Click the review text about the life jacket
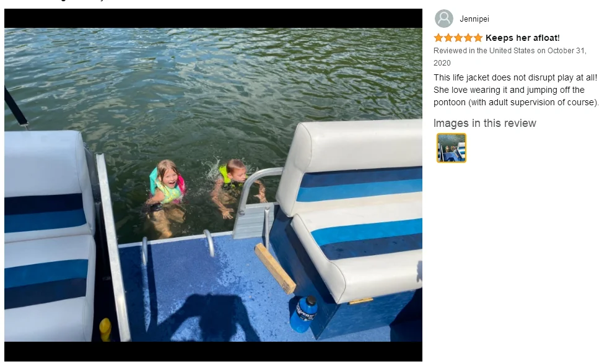 [x=516, y=90]
